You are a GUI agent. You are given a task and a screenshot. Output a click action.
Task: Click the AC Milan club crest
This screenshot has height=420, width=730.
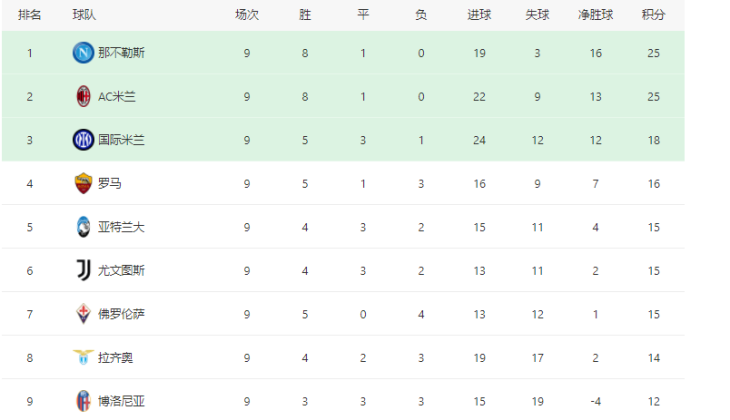tap(83, 97)
